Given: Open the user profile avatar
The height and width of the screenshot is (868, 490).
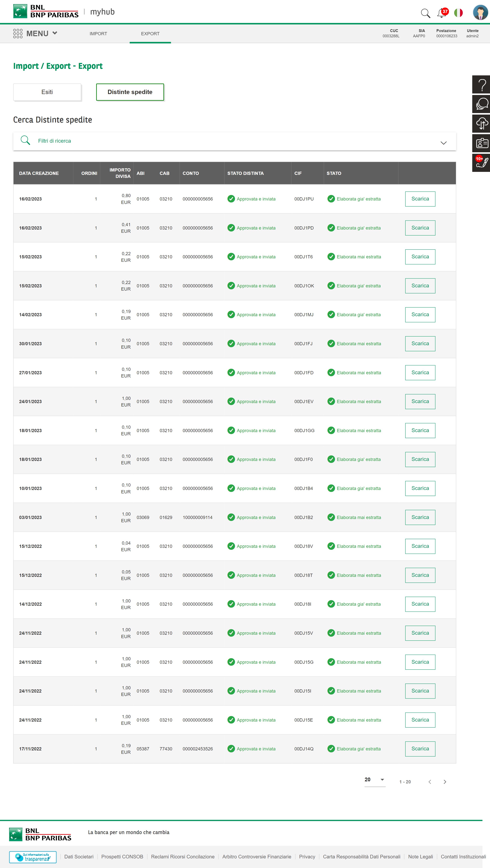Looking at the screenshot, I should (480, 12).
